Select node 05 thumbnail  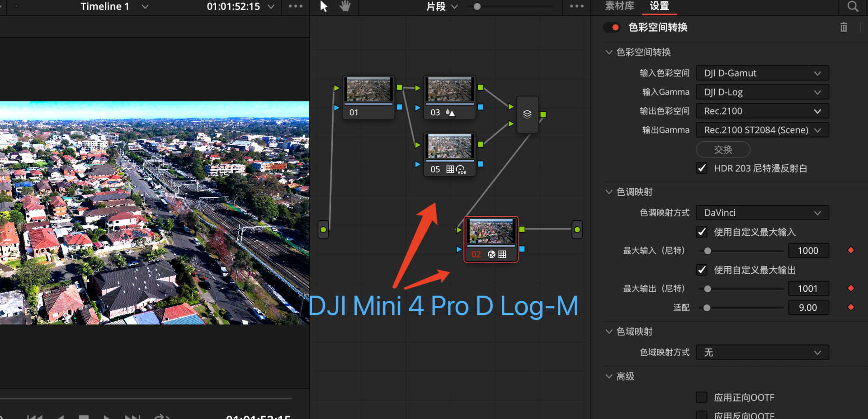450,146
